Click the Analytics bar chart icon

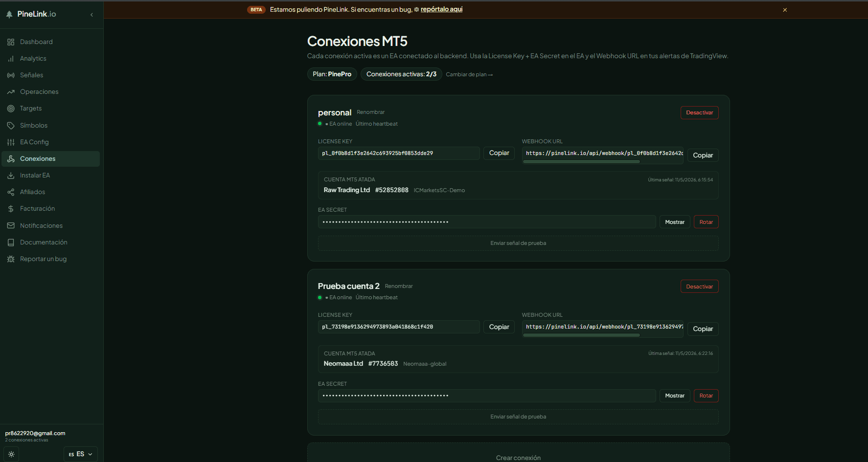coord(11,59)
